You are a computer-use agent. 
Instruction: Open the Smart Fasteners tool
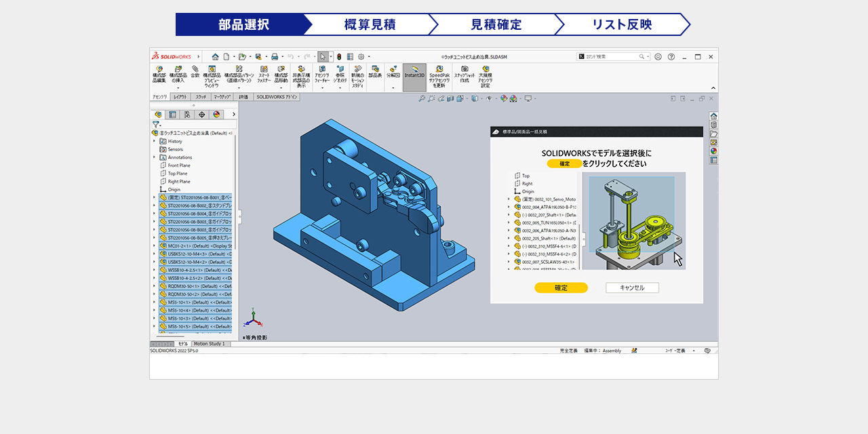pyautogui.click(x=263, y=69)
